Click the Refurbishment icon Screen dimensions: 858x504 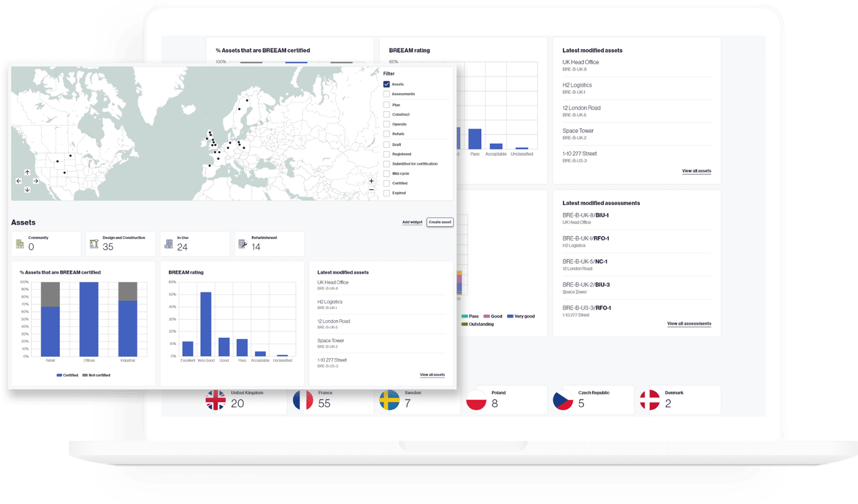pyautogui.click(x=243, y=244)
